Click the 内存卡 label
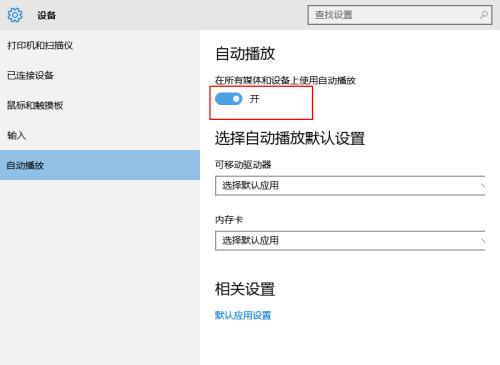500x365 pixels. (229, 220)
